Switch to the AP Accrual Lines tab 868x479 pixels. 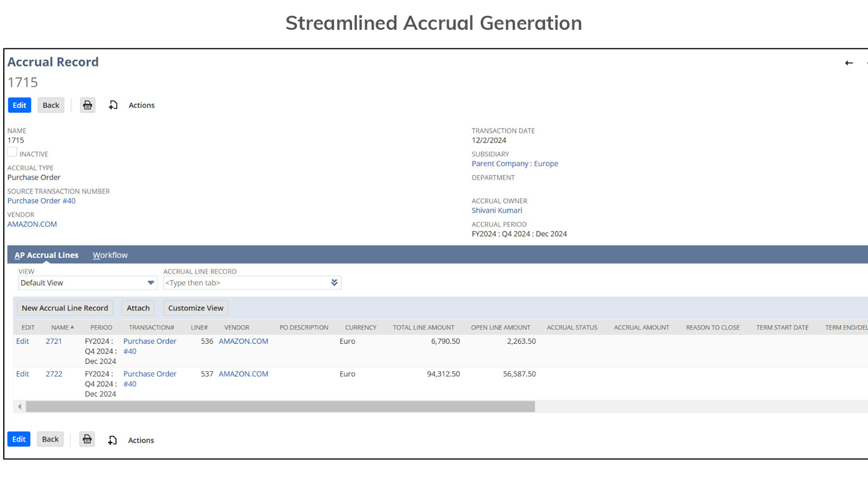coord(47,255)
